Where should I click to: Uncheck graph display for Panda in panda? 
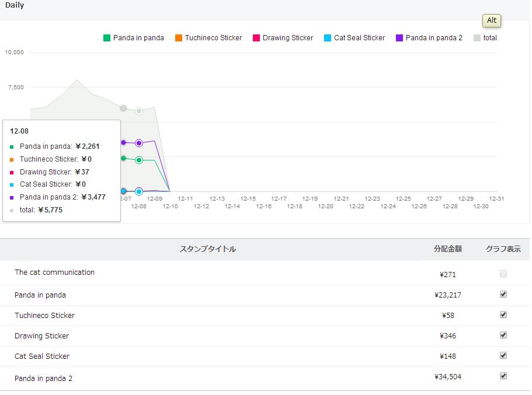coord(503,295)
